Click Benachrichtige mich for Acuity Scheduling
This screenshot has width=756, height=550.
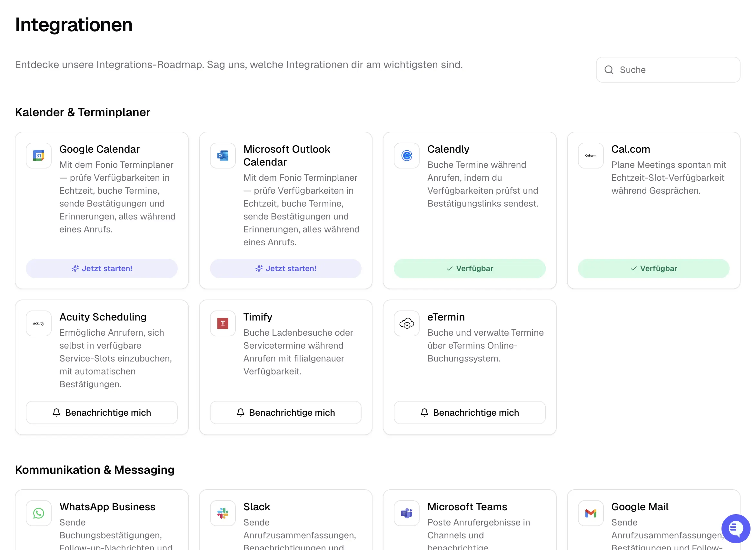point(102,412)
